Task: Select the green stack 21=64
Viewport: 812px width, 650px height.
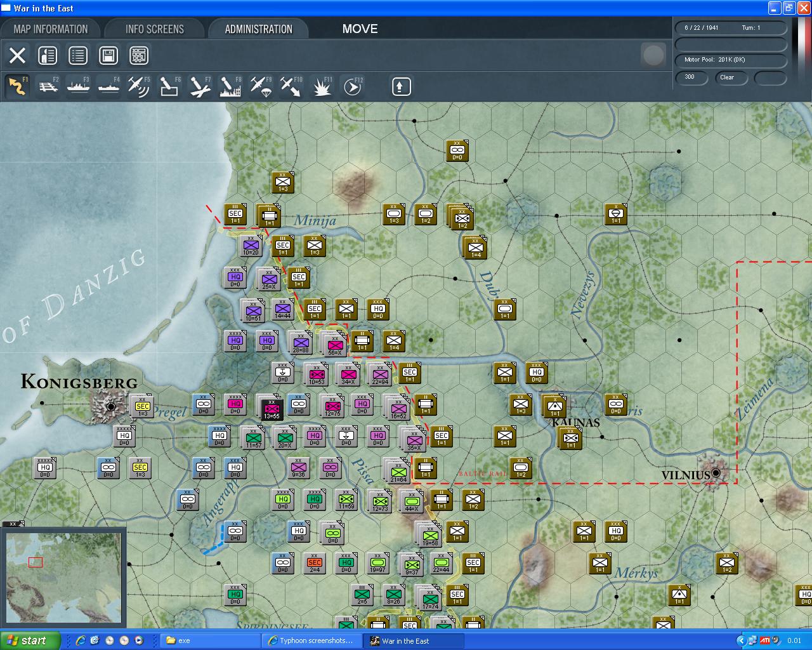Action: coord(397,472)
